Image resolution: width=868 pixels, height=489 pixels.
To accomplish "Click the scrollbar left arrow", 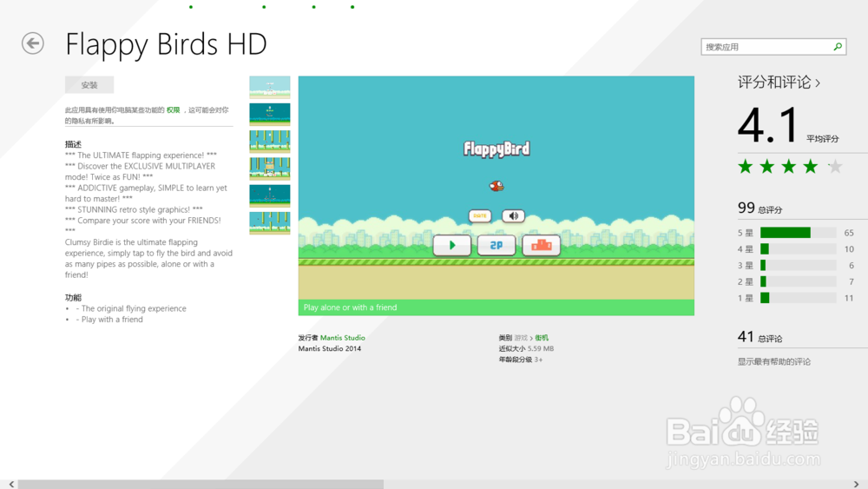I will 11,485.
